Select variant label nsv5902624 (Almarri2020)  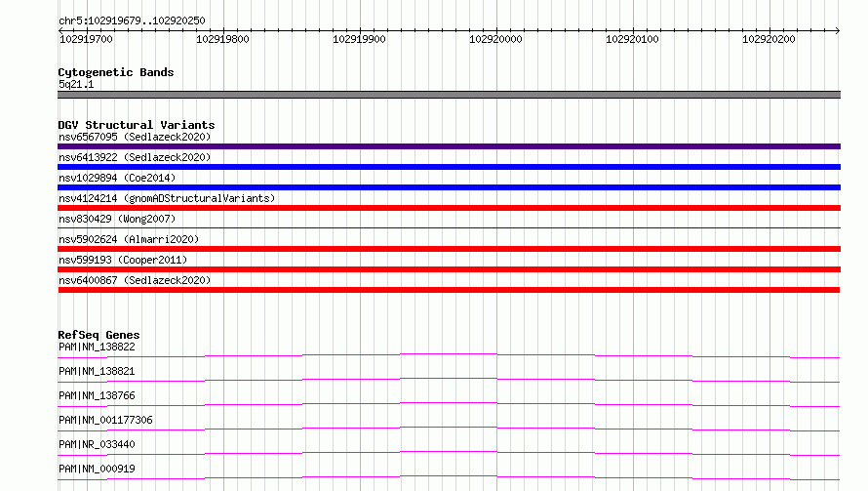click(x=129, y=239)
